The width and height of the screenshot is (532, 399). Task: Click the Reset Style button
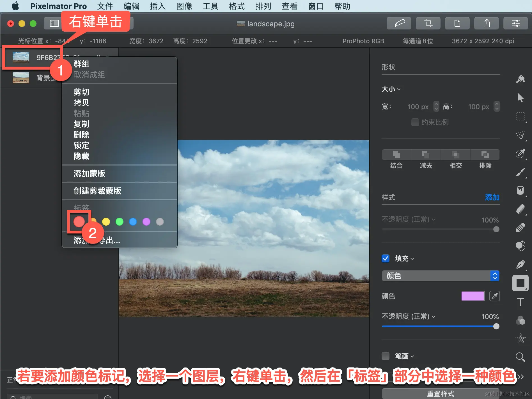[x=441, y=394]
